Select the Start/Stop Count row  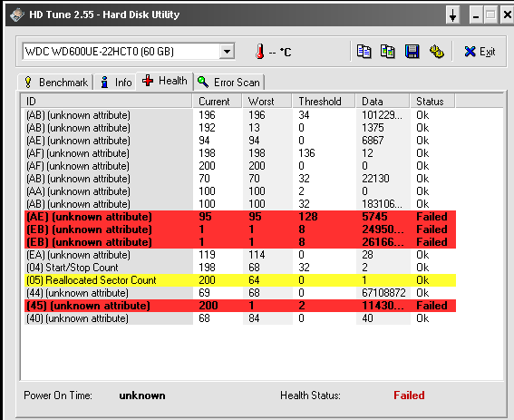pyautogui.click(x=240, y=268)
